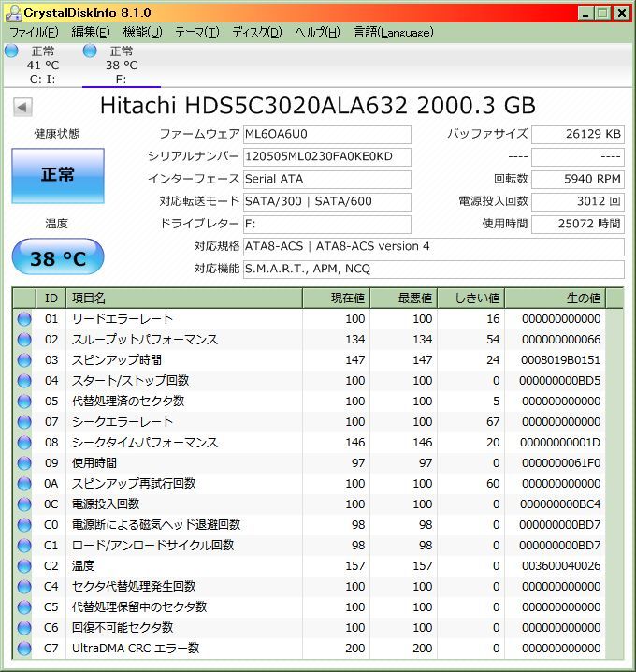
Task: Click status orb for ID 05 row
Action: pyautogui.click(x=24, y=402)
